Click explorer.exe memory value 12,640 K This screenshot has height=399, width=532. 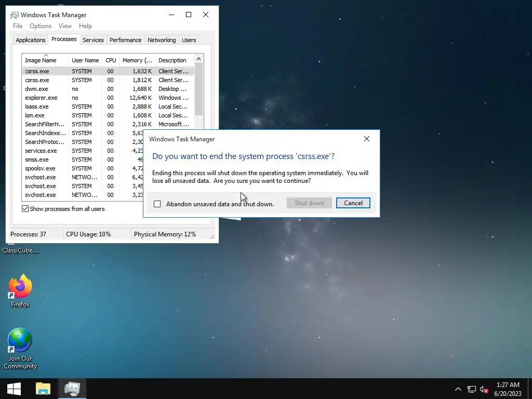click(140, 98)
